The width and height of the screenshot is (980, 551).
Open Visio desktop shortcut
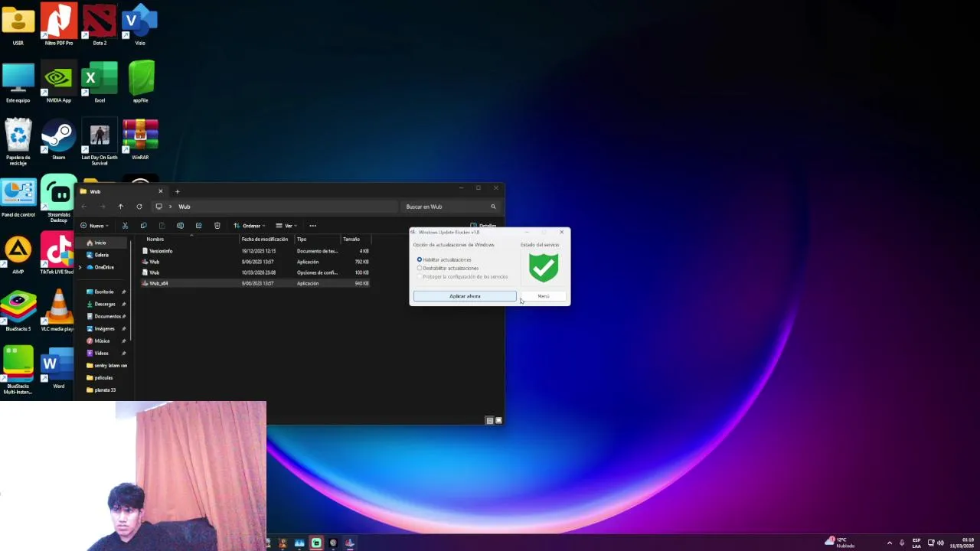[140, 24]
